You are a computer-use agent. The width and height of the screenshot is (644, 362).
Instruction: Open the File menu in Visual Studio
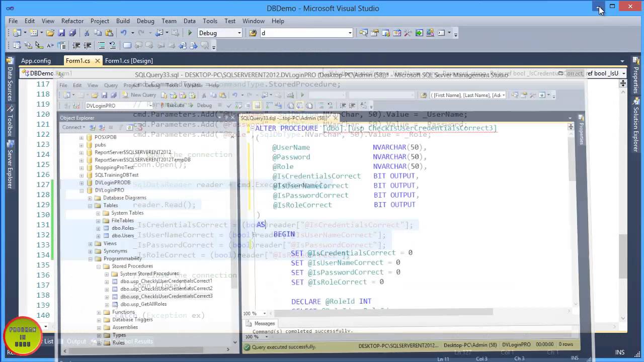pos(13,21)
